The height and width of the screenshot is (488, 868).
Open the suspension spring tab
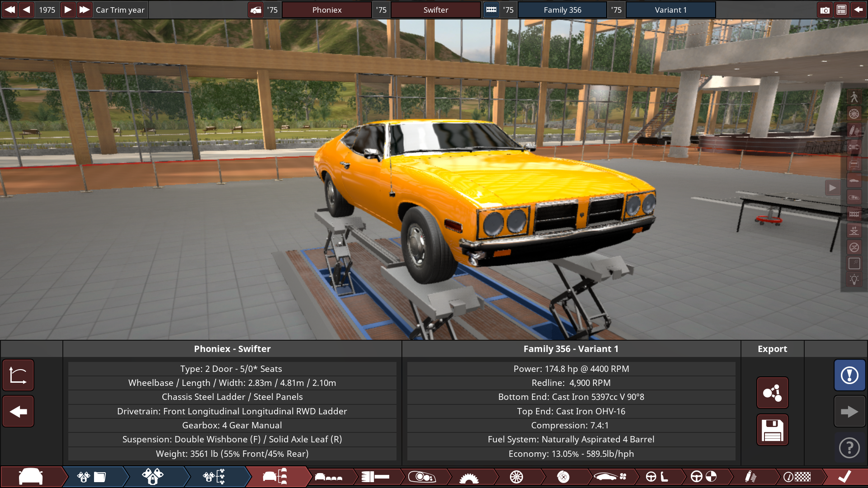(750, 477)
